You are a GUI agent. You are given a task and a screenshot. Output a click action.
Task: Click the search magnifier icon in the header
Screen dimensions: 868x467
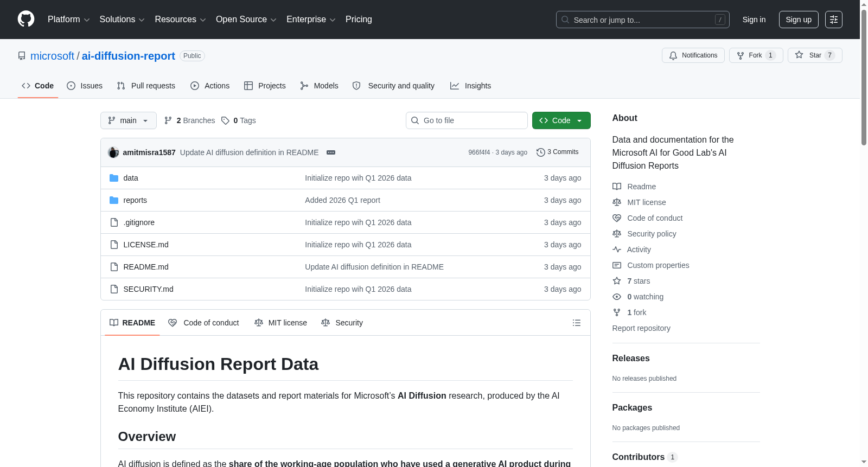pyautogui.click(x=565, y=20)
